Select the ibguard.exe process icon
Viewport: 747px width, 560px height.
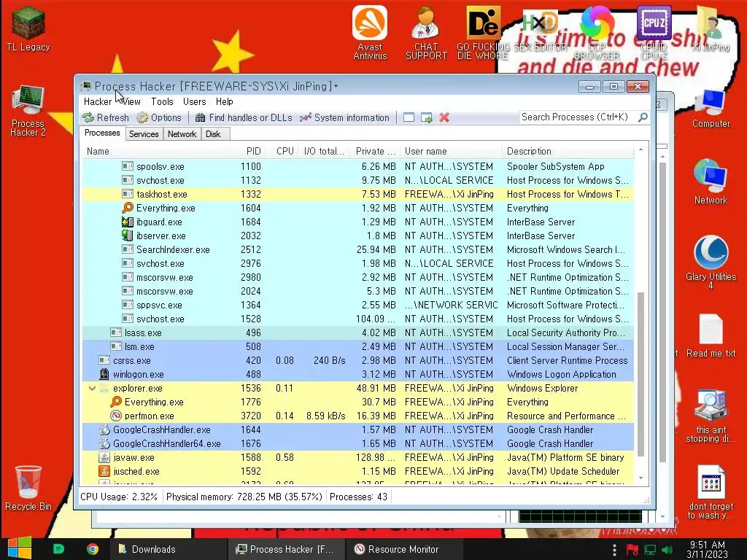(x=127, y=222)
